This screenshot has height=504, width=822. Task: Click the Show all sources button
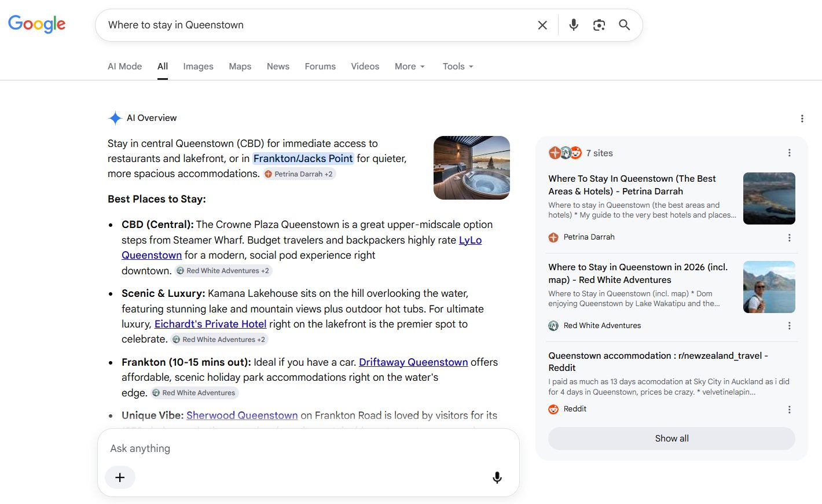671,439
